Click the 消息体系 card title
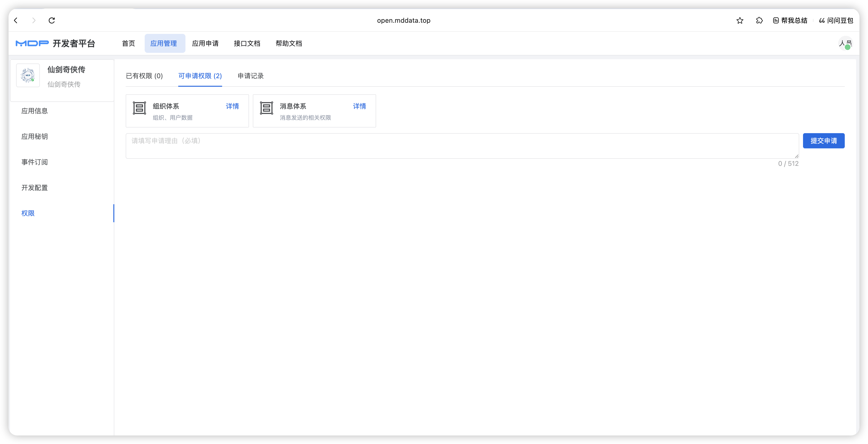Viewport: 868px width, 444px height. pos(293,106)
